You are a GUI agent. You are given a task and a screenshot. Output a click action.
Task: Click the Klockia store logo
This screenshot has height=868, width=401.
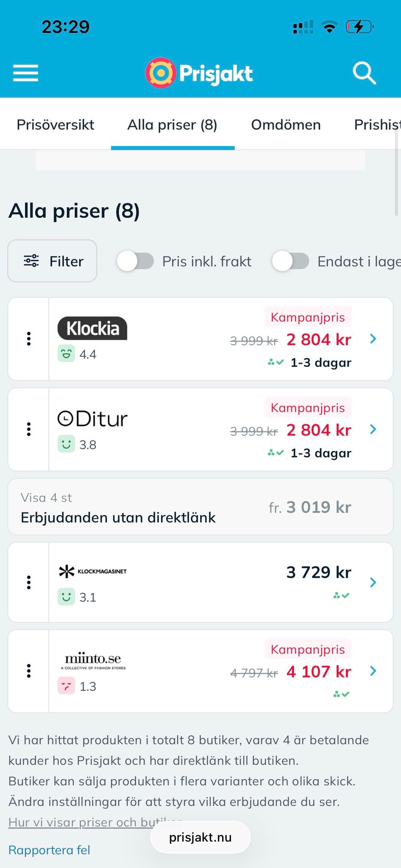92,328
